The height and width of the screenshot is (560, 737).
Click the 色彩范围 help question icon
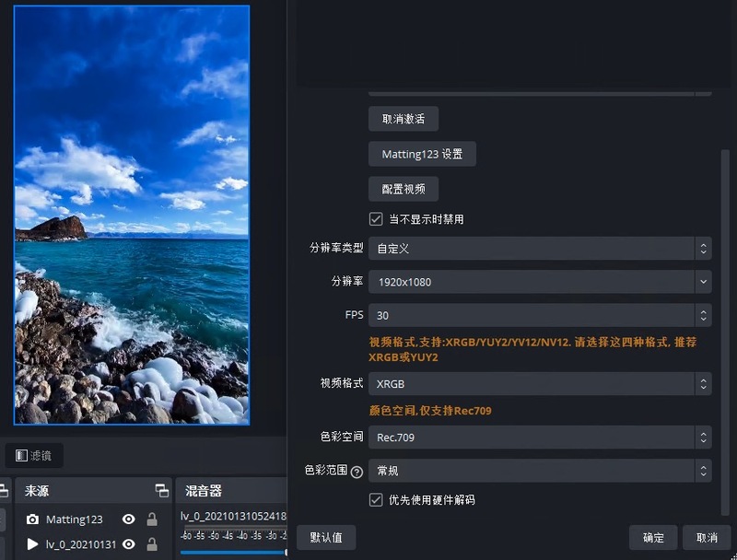point(357,472)
